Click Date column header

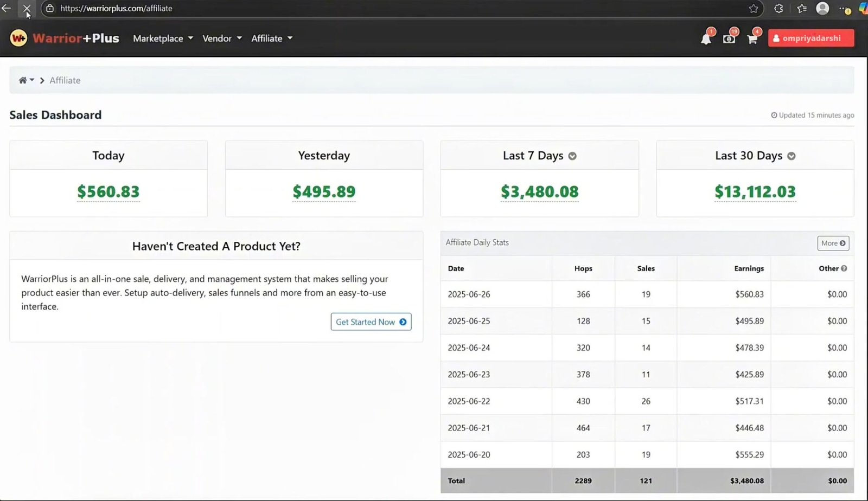[456, 268]
